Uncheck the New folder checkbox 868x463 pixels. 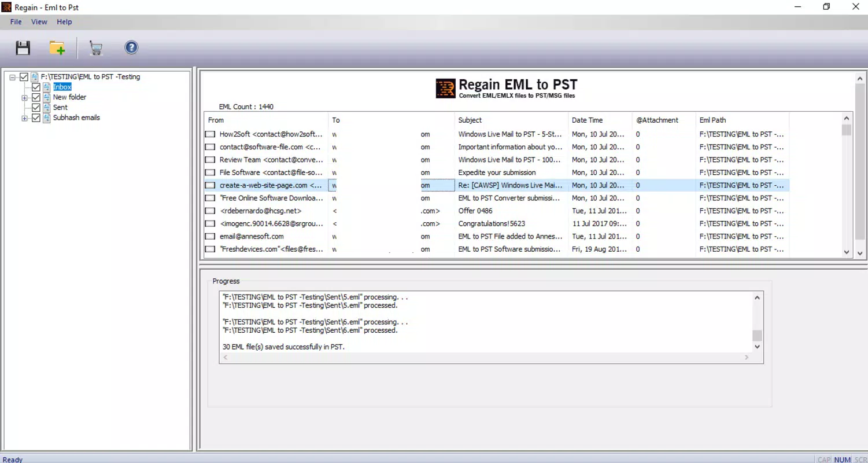tap(36, 97)
